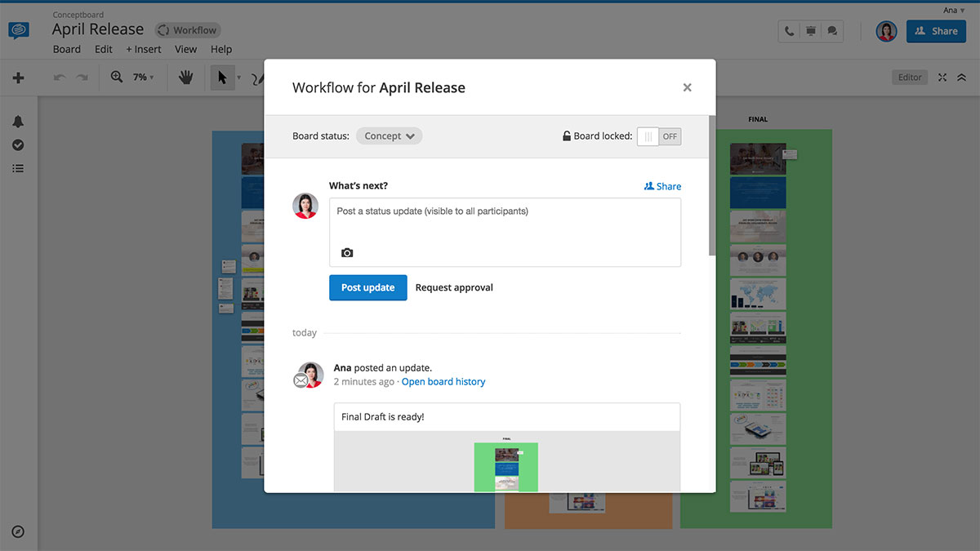Viewport: 980px width, 551px height.
Task: Enter fullscreen mode via the expand icon
Action: (x=942, y=77)
